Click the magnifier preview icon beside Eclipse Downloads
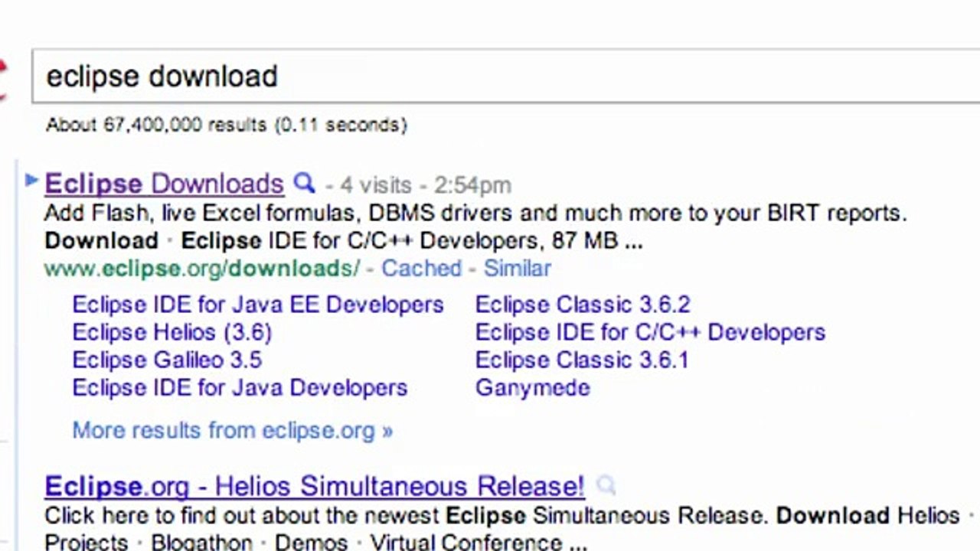 pos(305,184)
